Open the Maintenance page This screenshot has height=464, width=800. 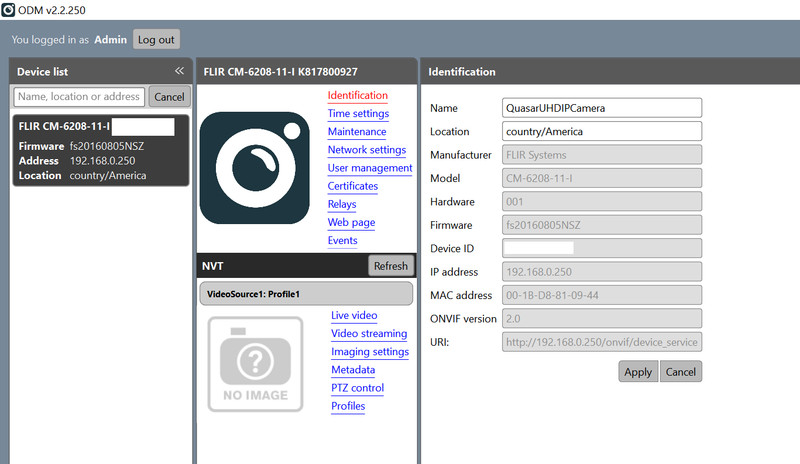(x=357, y=132)
